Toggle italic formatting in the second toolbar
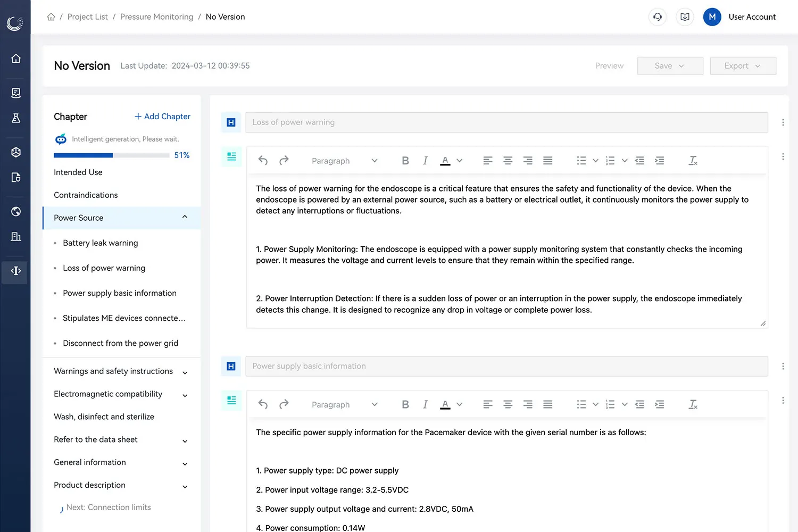Image resolution: width=798 pixels, height=532 pixels. (x=425, y=404)
